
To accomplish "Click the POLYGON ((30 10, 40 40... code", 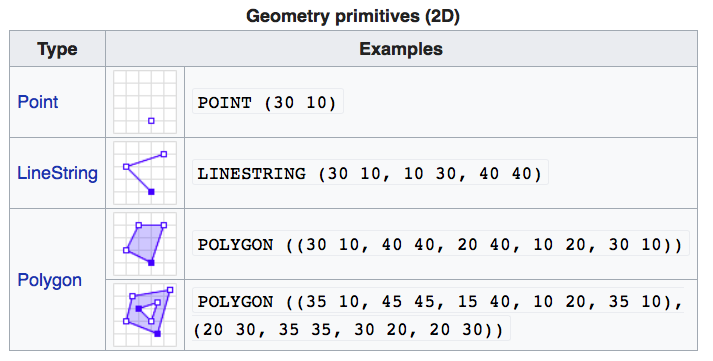I will (x=440, y=245).
